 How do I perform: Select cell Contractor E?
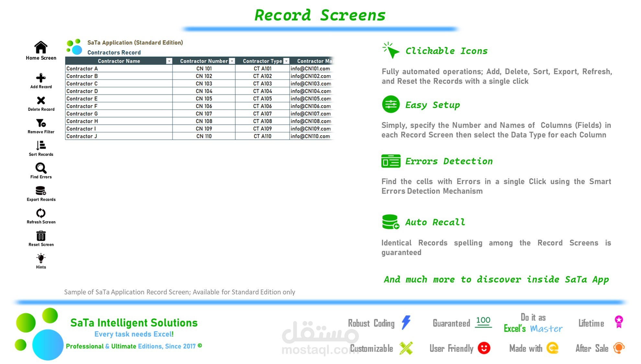(119, 99)
